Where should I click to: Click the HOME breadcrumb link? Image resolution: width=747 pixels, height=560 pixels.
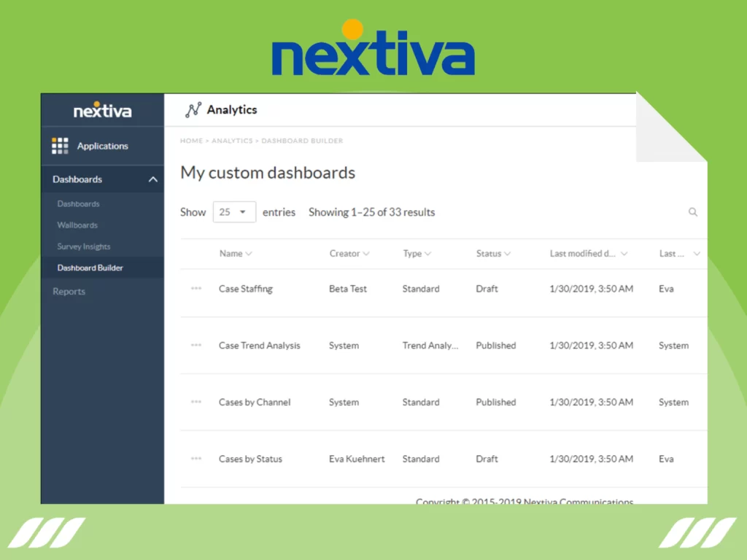coord(191,141)
